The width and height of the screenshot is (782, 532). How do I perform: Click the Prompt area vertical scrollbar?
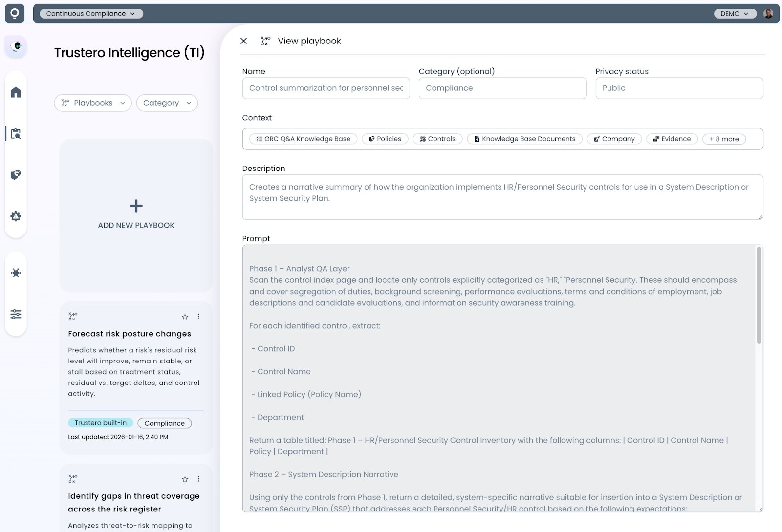coord(759,295)
